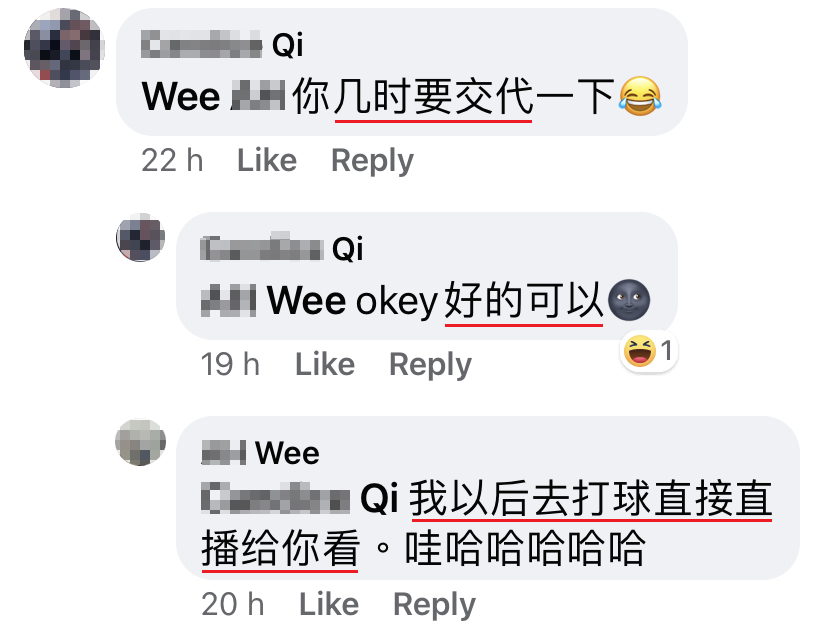The height and width of the screenshot is (628, 828).
Task: Click the 20 h timestamp
Action: point(233,604)
